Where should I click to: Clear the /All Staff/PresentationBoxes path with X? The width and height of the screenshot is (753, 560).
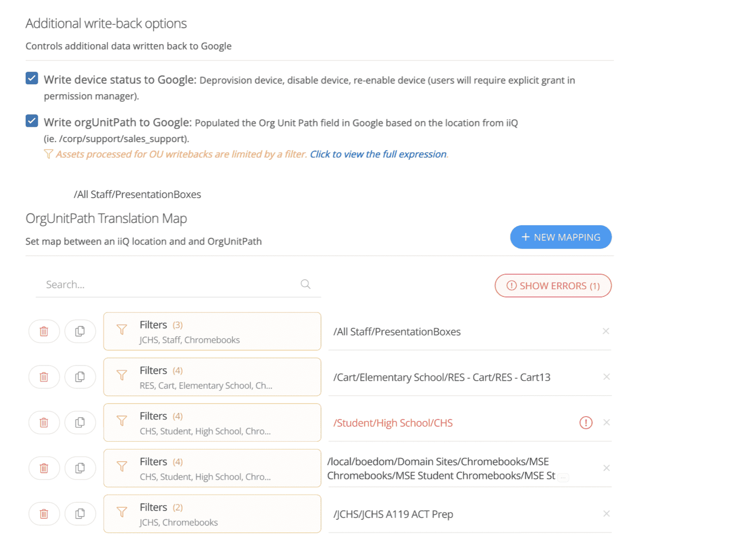[606, 331]
